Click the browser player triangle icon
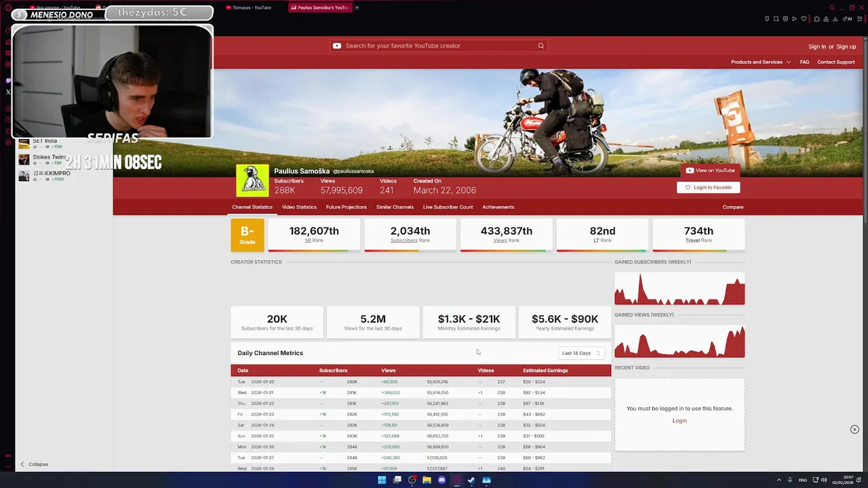Screen dimensions: 868x488 tap(794, 19)
